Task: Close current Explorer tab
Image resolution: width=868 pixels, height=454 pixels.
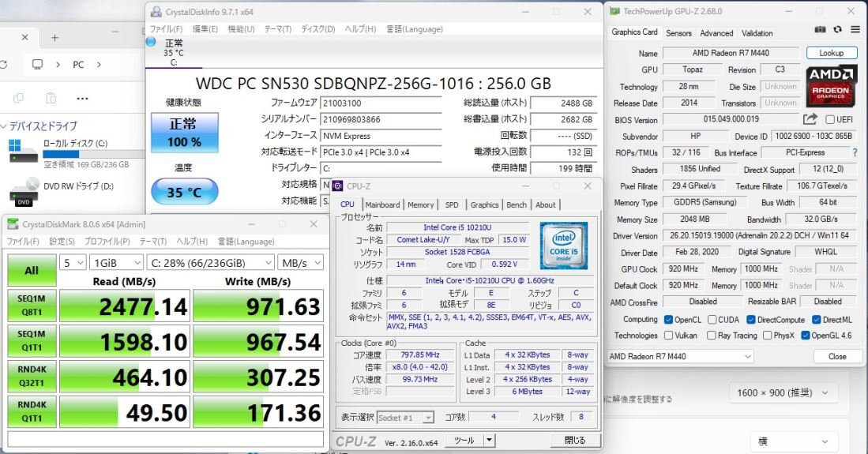Action: pos(25,37)
